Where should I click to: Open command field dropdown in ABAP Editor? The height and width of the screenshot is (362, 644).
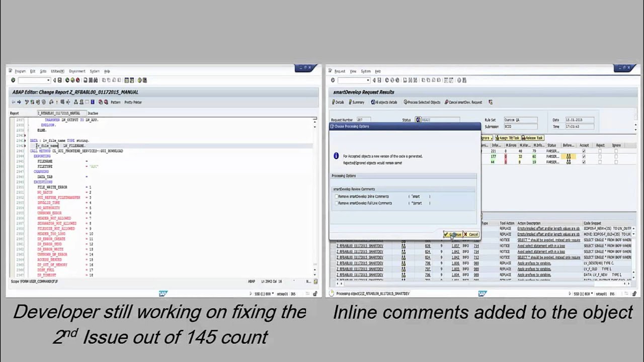[48, 80]
